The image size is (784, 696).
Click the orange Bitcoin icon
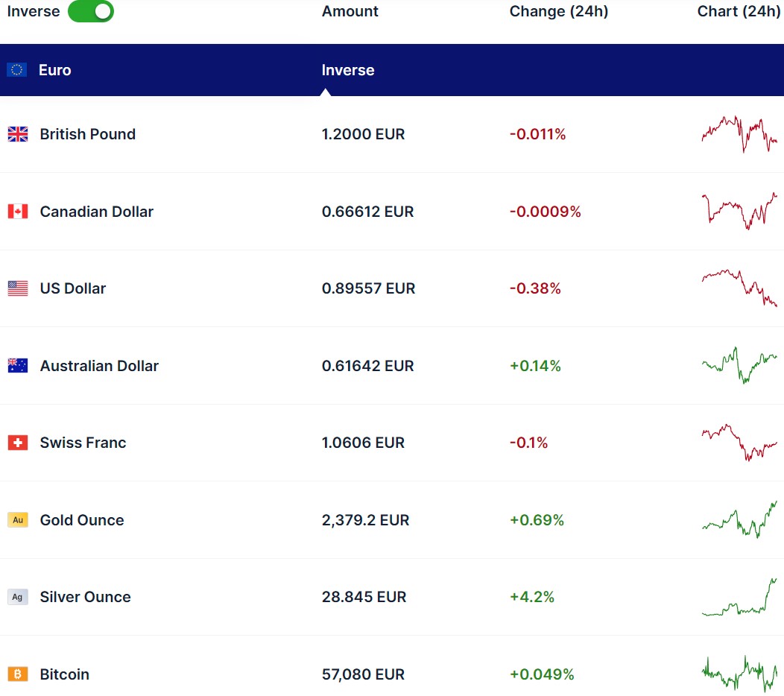click(x=17, y=674)
